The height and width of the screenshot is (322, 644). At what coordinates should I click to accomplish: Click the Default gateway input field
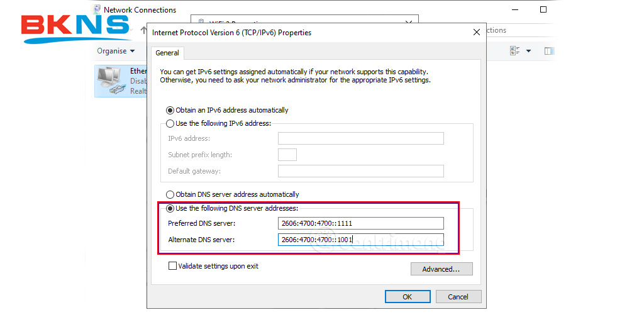point(360,171)
